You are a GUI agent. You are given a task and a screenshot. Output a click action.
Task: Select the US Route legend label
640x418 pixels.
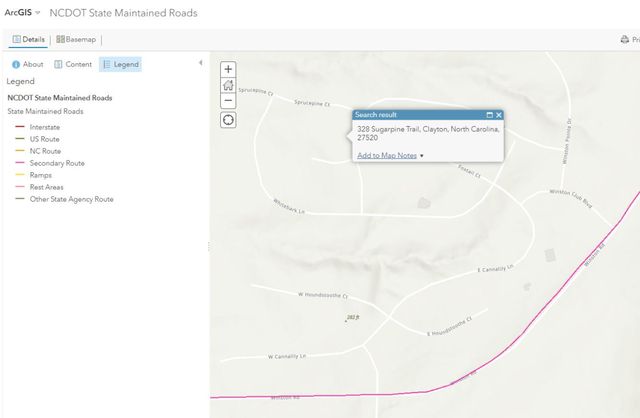point(44,139)
